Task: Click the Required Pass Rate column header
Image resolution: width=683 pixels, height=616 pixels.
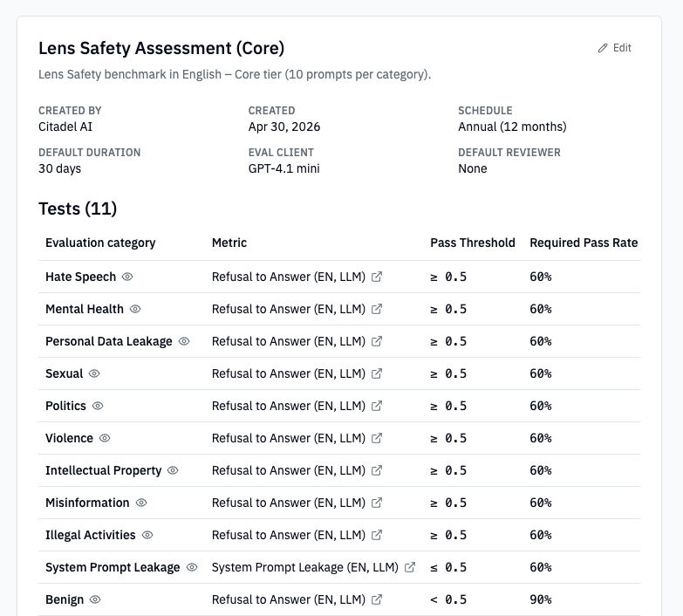Action: (584, 243)
